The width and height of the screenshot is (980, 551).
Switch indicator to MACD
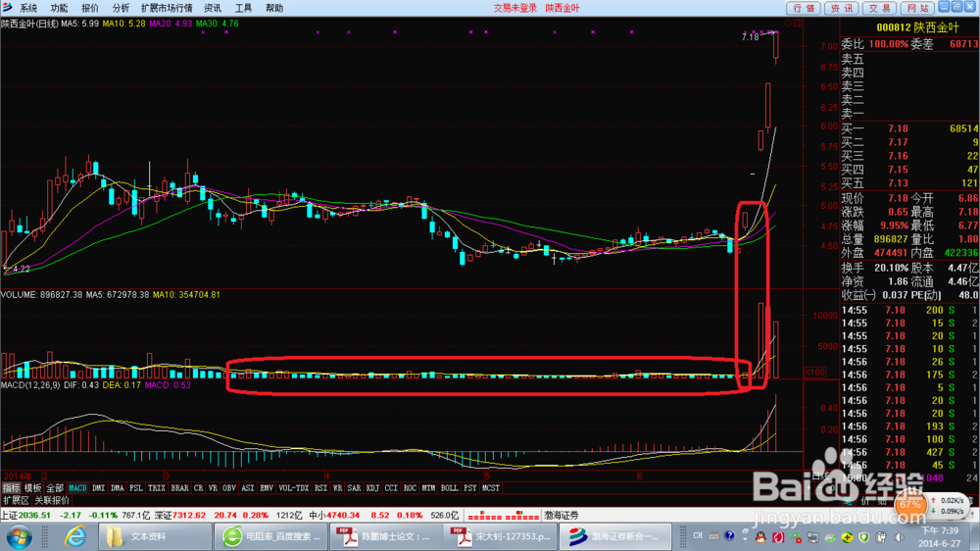(x=77, y=488)
